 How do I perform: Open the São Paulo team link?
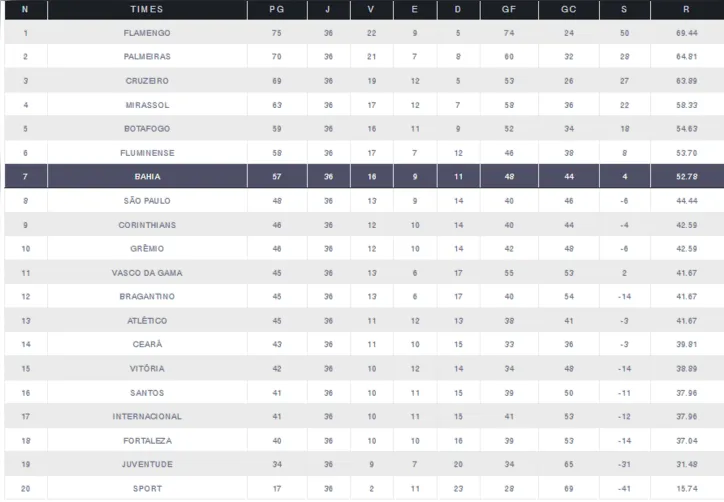147,201
